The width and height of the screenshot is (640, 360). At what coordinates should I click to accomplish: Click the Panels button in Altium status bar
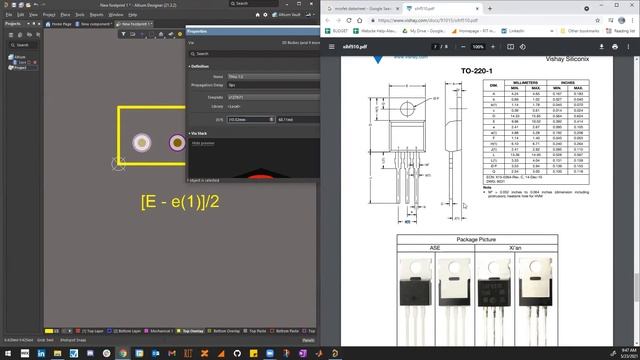pos(308,340)
